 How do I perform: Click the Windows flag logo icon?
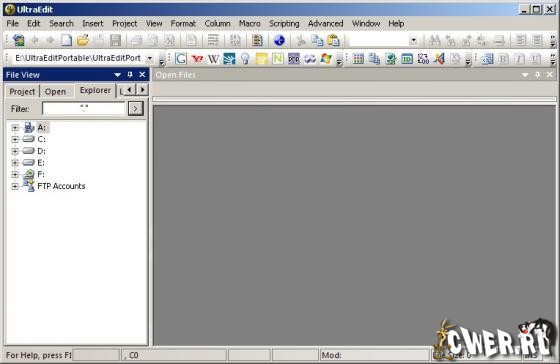pos(326,59)
